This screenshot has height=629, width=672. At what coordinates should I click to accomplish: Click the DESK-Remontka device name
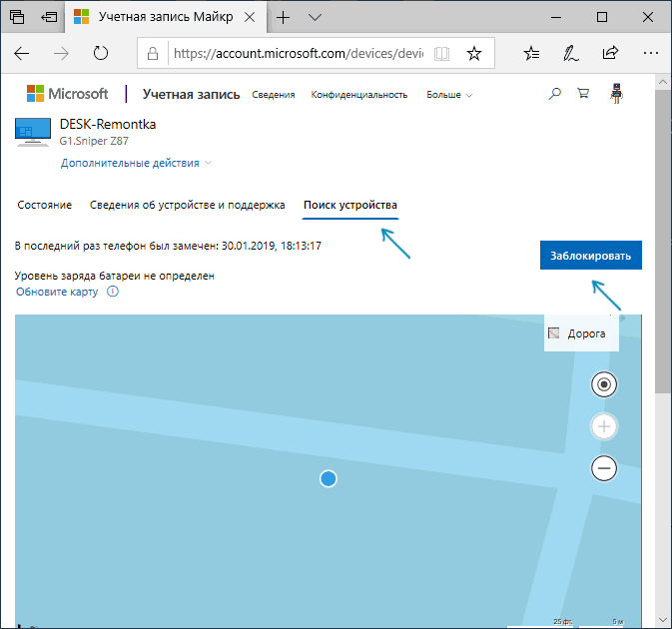tap(108, 124)
